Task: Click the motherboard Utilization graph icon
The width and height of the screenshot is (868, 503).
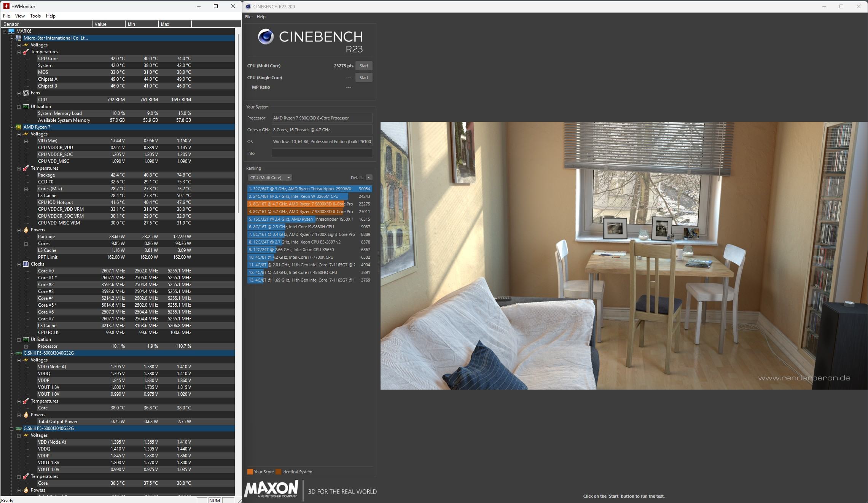Action: coord(25,107)
